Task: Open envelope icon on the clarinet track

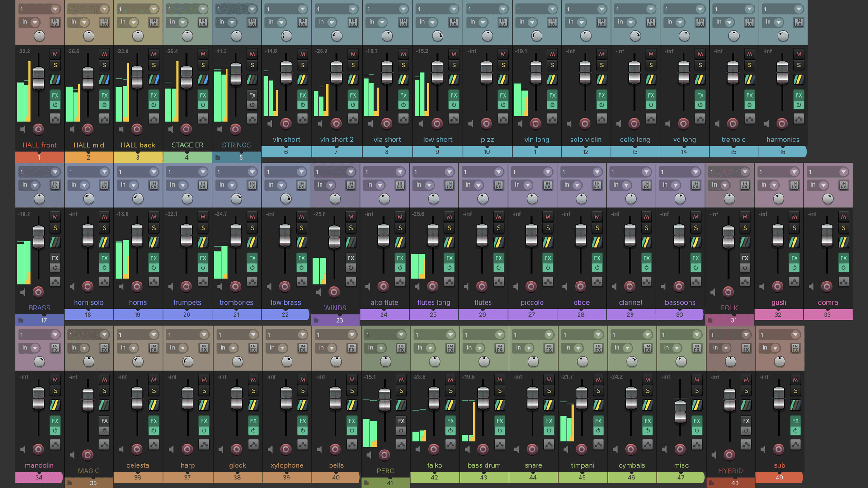Action: [x=646, y=282]
